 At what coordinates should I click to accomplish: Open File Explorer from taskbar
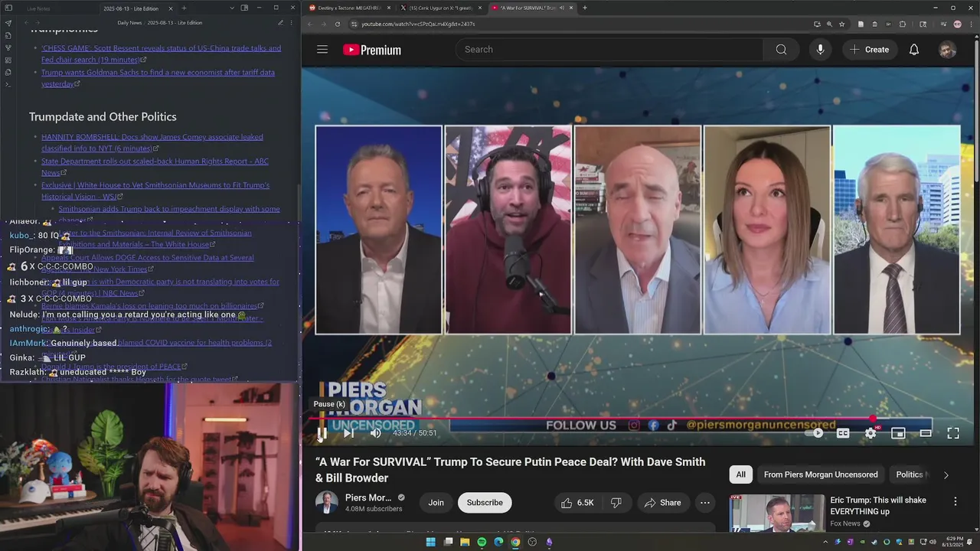465,542
